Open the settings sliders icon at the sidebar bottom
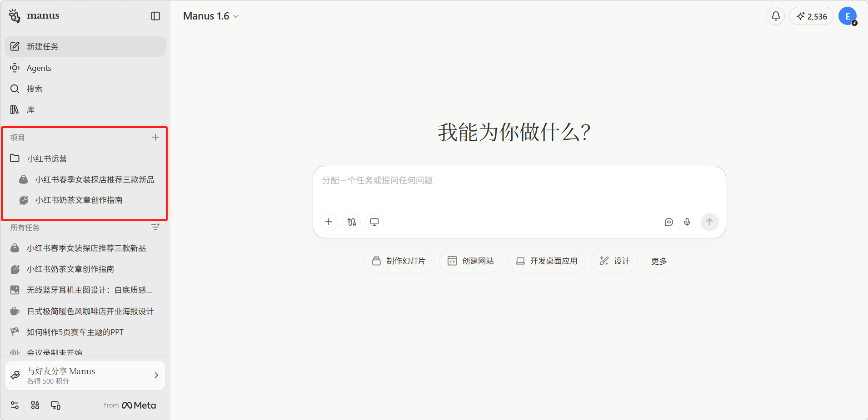Screen dimensions: 868x420 [15, 405]
